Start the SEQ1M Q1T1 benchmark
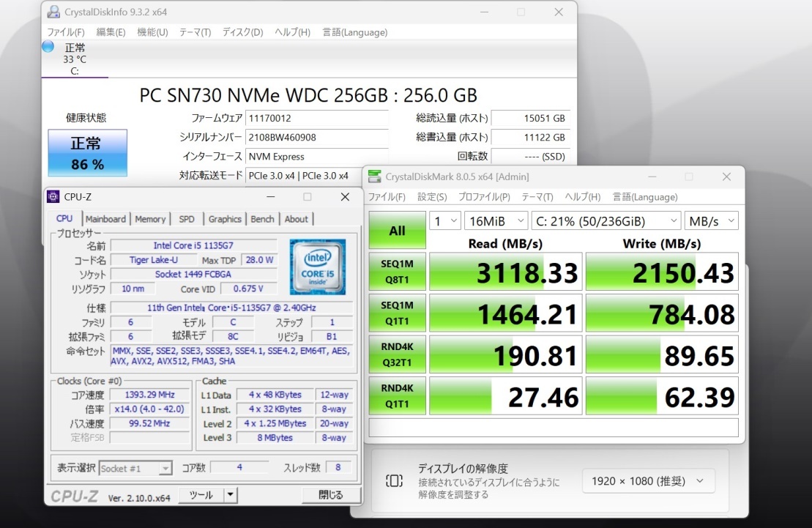Viewport: 812px width, 528px height. [x=397, y=313]
